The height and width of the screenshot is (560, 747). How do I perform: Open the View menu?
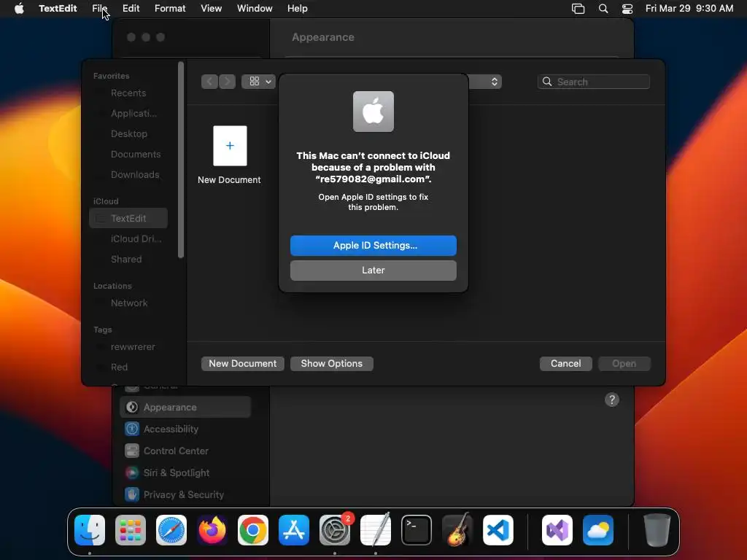pyautogui.click(x=211, y=9)
